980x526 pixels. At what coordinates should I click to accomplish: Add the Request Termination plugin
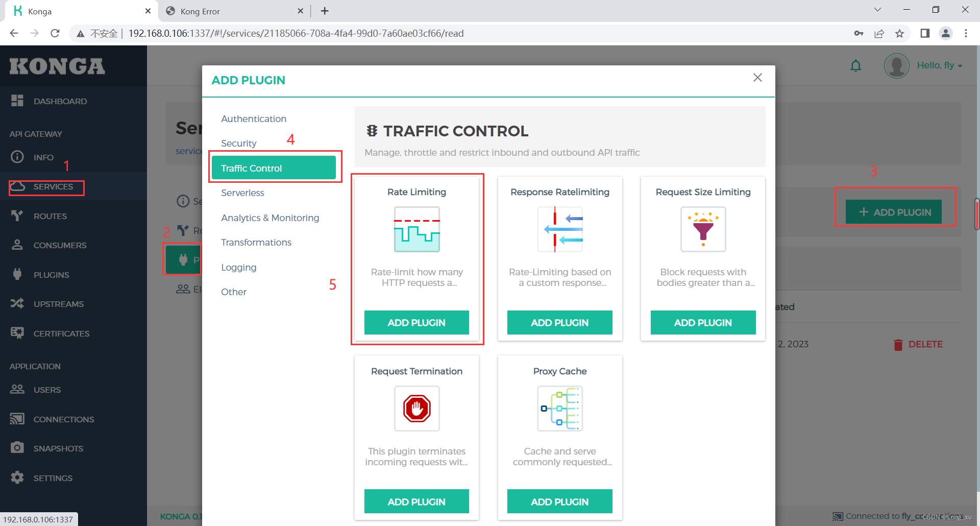416,501
